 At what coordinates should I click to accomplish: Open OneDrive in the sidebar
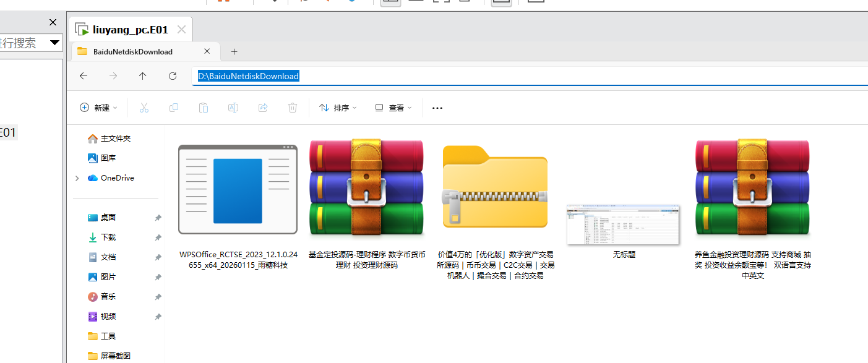click(110, 178)
